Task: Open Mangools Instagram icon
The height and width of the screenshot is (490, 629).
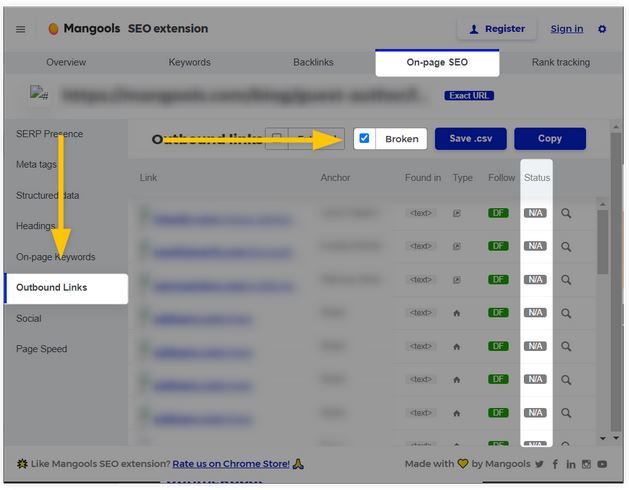Action: [x=586, y=464]
